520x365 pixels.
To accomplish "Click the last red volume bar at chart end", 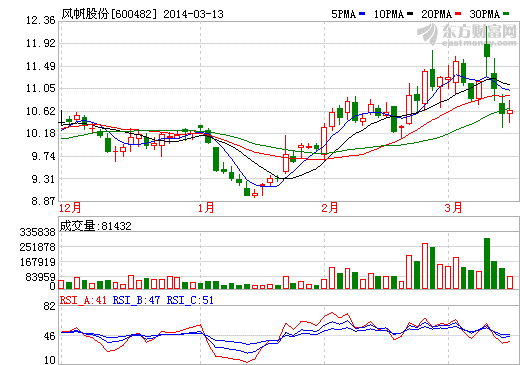I will [510, 282].
